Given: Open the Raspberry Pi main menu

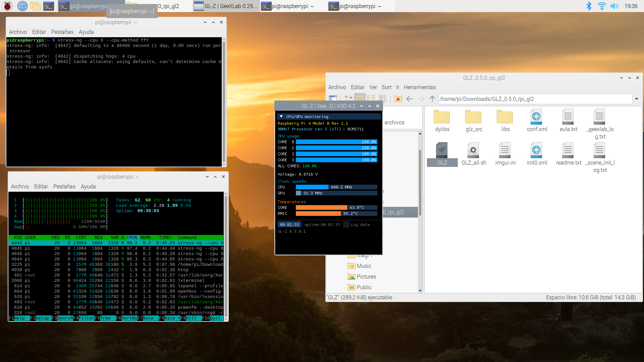Looking at the screenshot, I should pyautogui.click(x=7, y=6).
